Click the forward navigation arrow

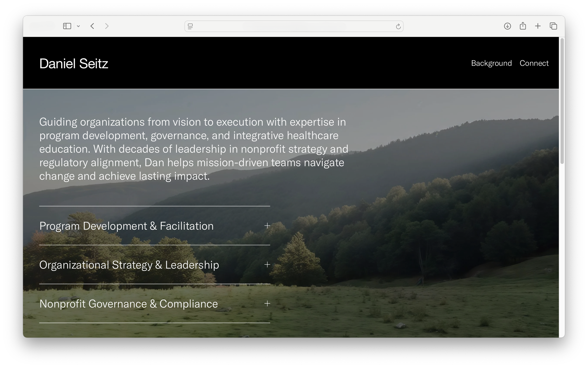pyautogui.click(x=107, y=26)
